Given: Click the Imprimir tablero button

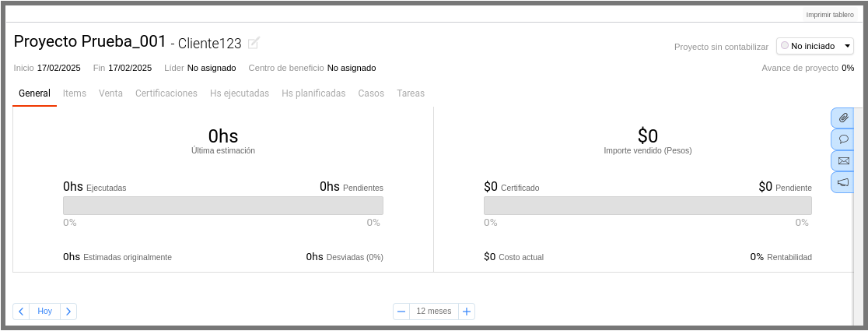Looking at the screenshot, I should click(830, 15).
